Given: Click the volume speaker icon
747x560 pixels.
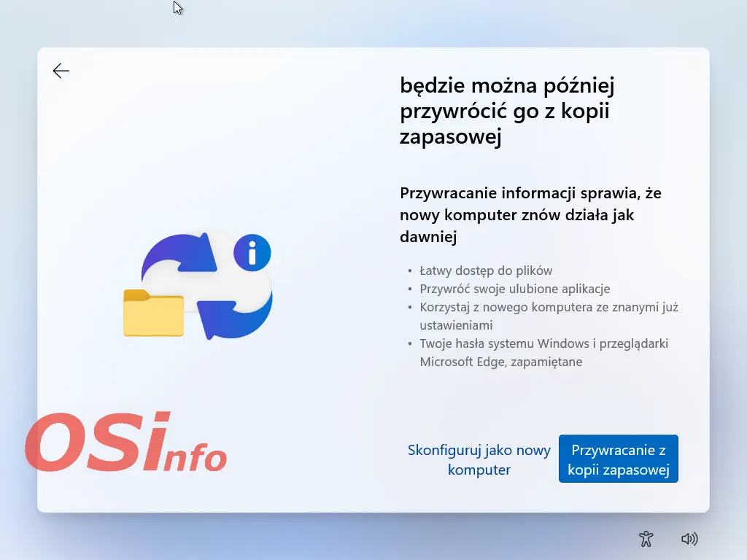Looking at the screenshot, I should point(689,539).
